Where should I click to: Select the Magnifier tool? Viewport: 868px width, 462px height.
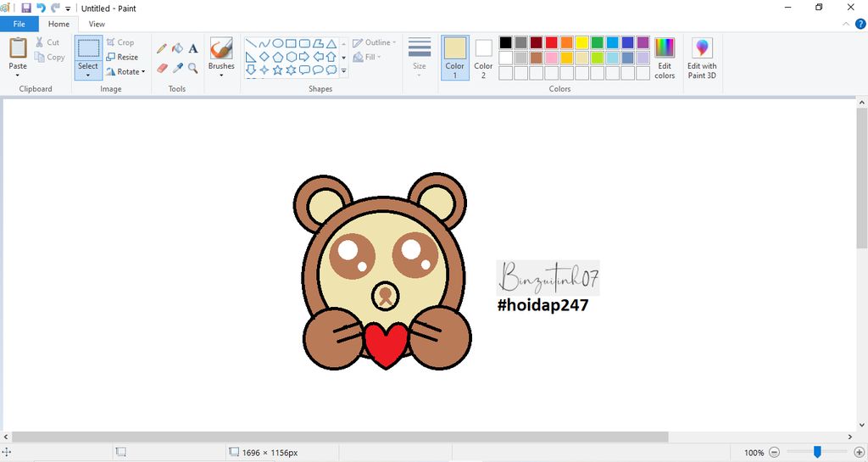[x=192, y=68]
